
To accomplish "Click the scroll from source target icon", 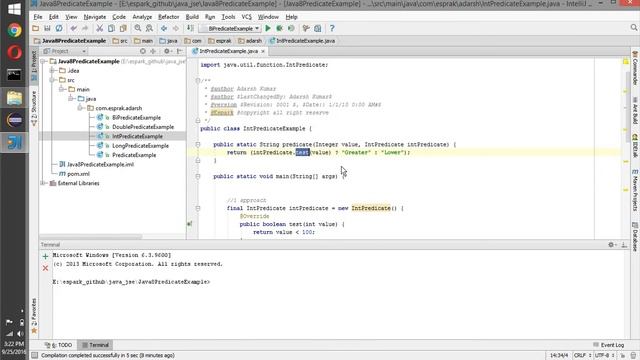I will click(x=142, y=51).
